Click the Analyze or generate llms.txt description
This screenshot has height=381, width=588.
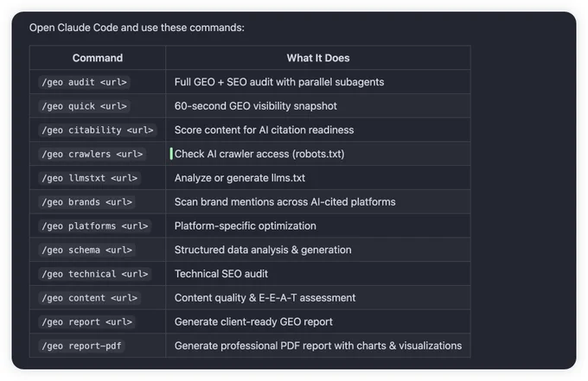240,178
